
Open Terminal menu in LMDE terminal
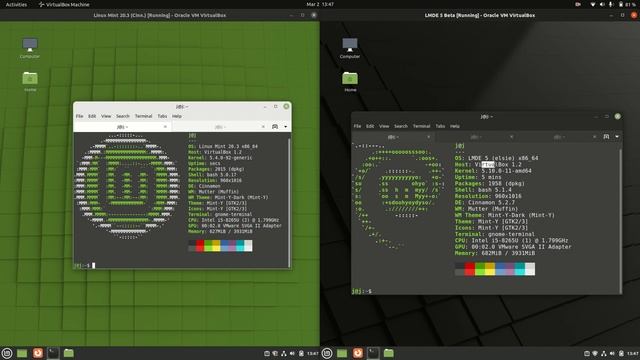(x=421, y=126)
